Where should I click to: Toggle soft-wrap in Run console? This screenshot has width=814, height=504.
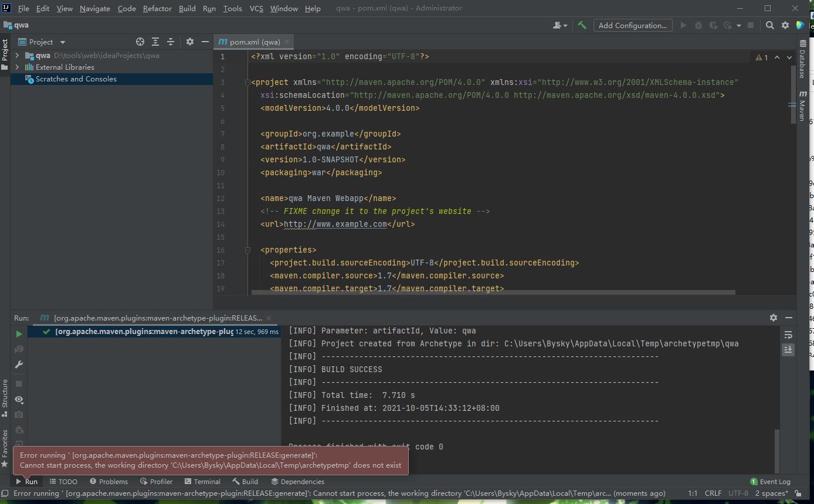pos(788,335)
